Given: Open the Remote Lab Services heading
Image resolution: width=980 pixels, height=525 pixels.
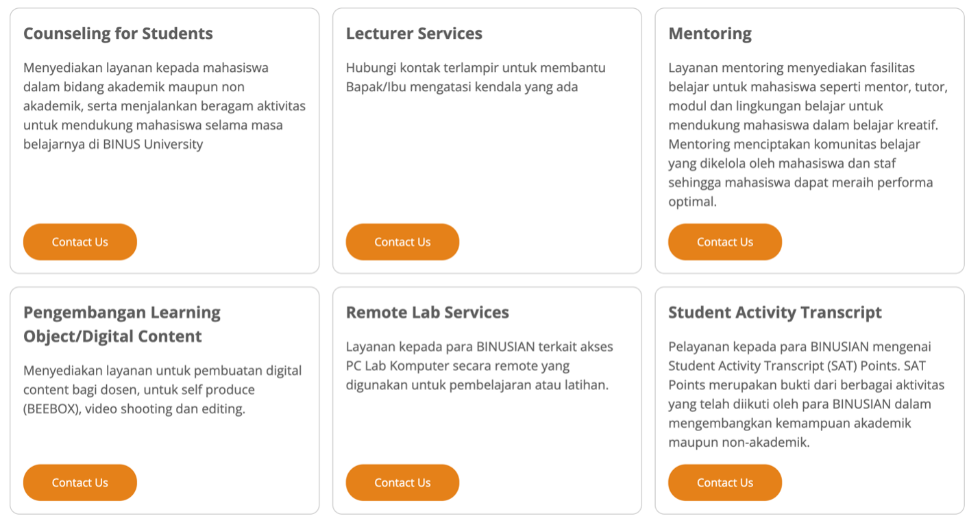Looking at the screenshot, I should [427, 312].
